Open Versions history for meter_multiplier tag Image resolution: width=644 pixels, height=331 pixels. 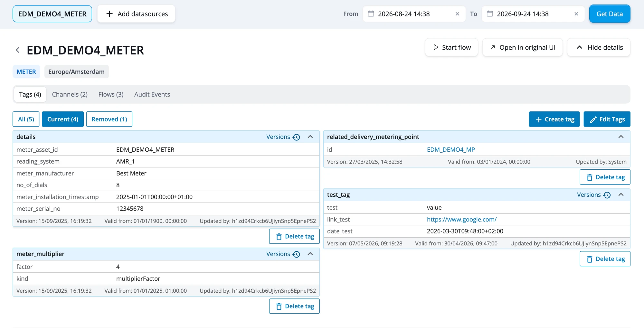coord(283,254)
